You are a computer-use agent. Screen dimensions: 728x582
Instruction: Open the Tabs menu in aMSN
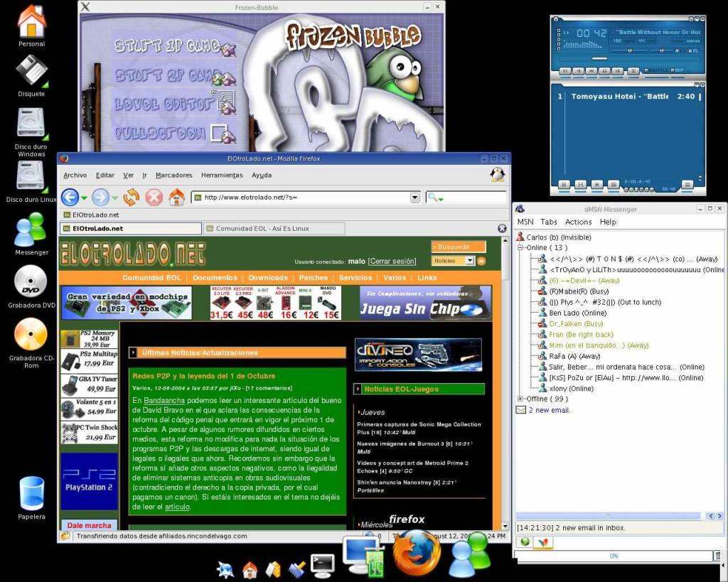(549, 222)
